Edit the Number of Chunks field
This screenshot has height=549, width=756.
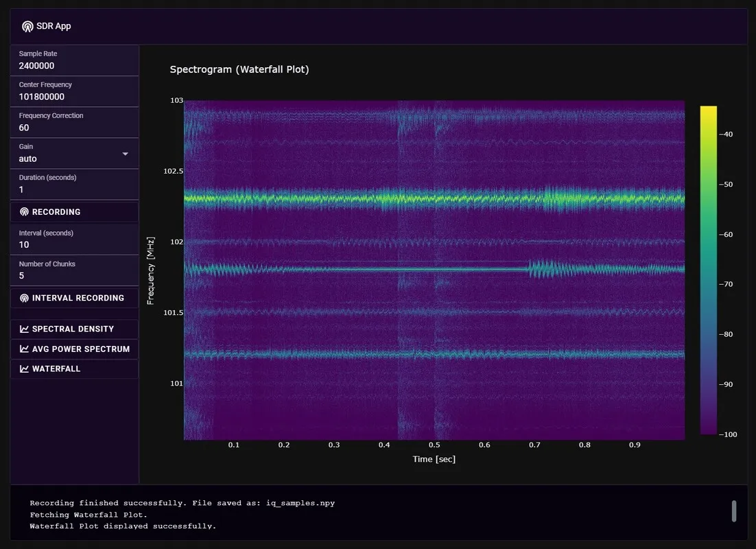pyautogui.click(x=74, y=270)
